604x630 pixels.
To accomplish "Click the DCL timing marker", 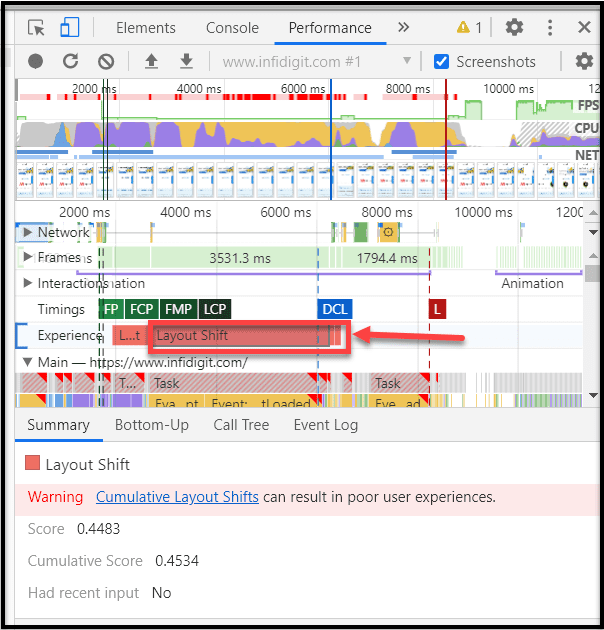I will pos(335,309).
